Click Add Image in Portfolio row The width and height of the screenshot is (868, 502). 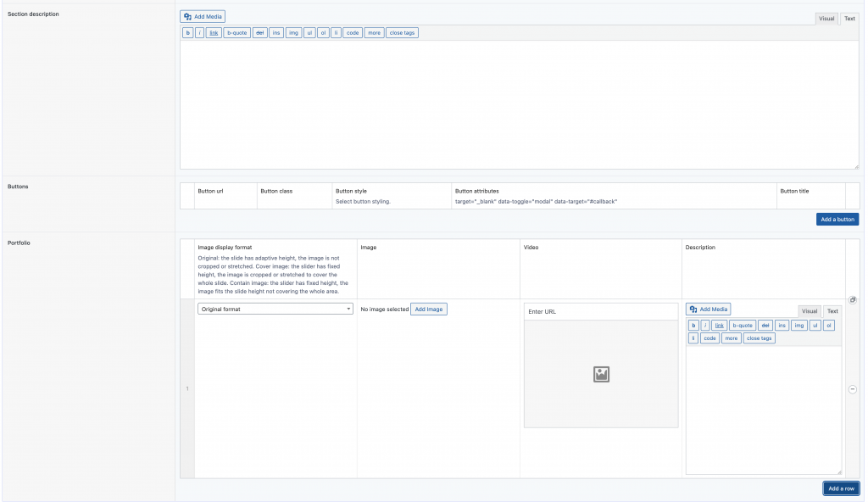pos(428,310)
